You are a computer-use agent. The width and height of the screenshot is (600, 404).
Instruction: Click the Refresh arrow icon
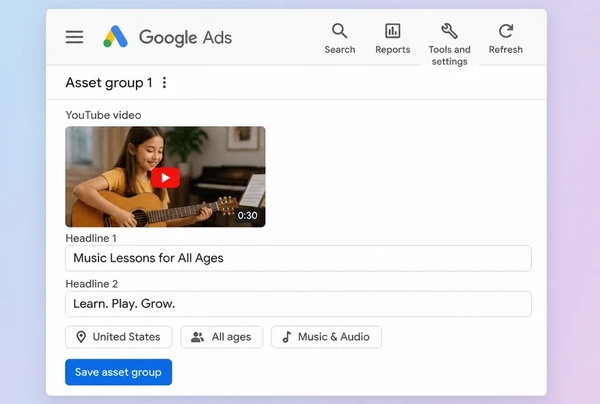tap(505, 31)
